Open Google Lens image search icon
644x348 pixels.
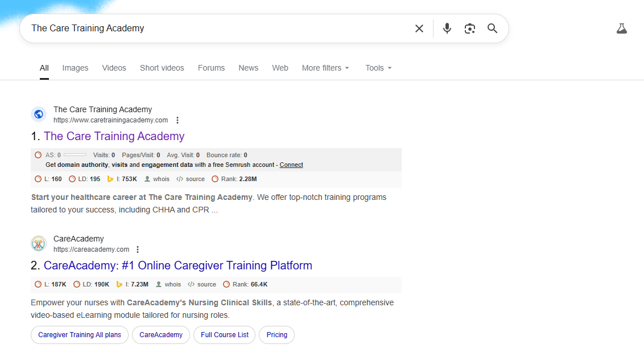click(470, 28)
